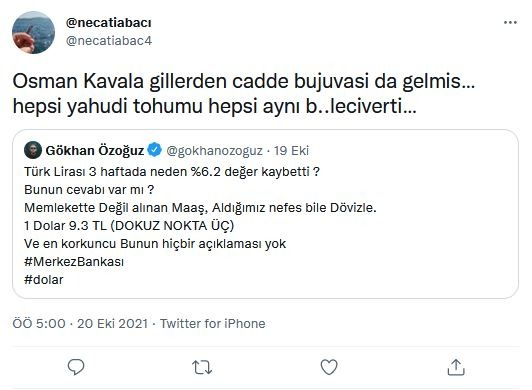Click the main tweet text starting Osman Kavala

(x=244, y=94)
